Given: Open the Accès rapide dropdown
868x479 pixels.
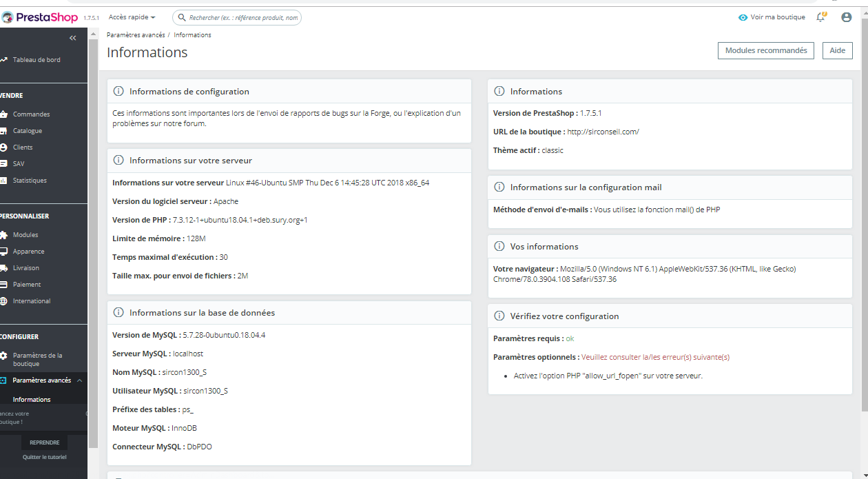Looking at the screenshot, I should pos(132,17).
